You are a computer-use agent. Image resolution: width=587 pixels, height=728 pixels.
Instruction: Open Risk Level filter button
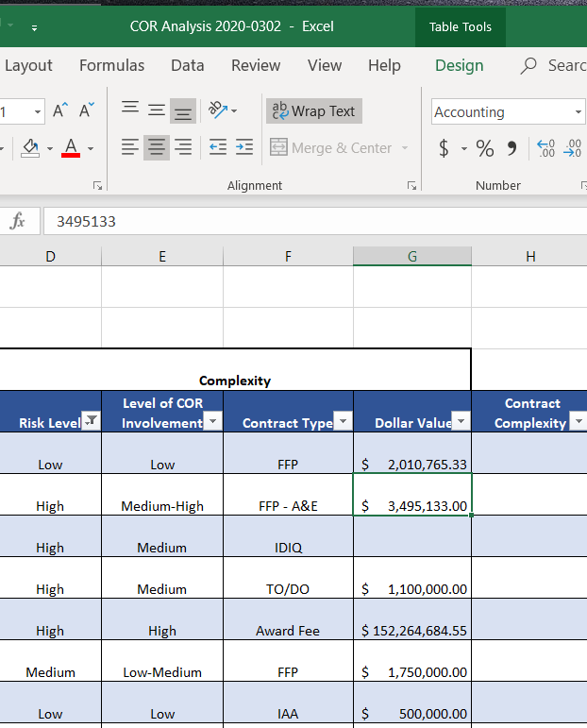91,420
